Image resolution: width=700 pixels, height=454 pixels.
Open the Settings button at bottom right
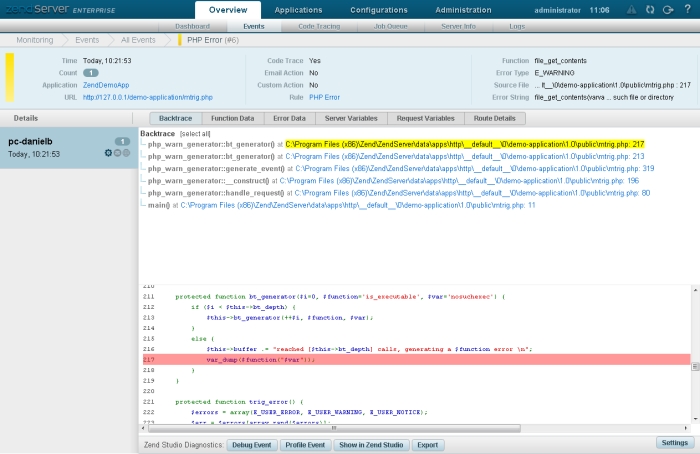point(674,442)
